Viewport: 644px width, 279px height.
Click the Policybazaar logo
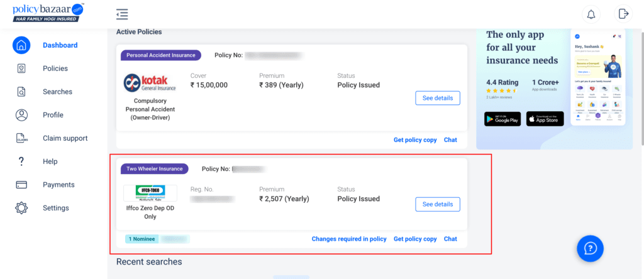click(x=48, y=13)
